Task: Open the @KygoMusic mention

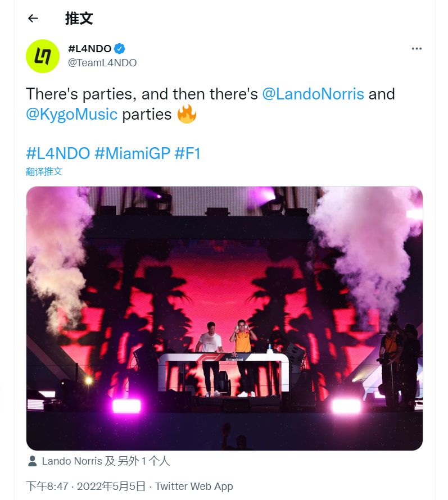Action: tap(72, 114)
